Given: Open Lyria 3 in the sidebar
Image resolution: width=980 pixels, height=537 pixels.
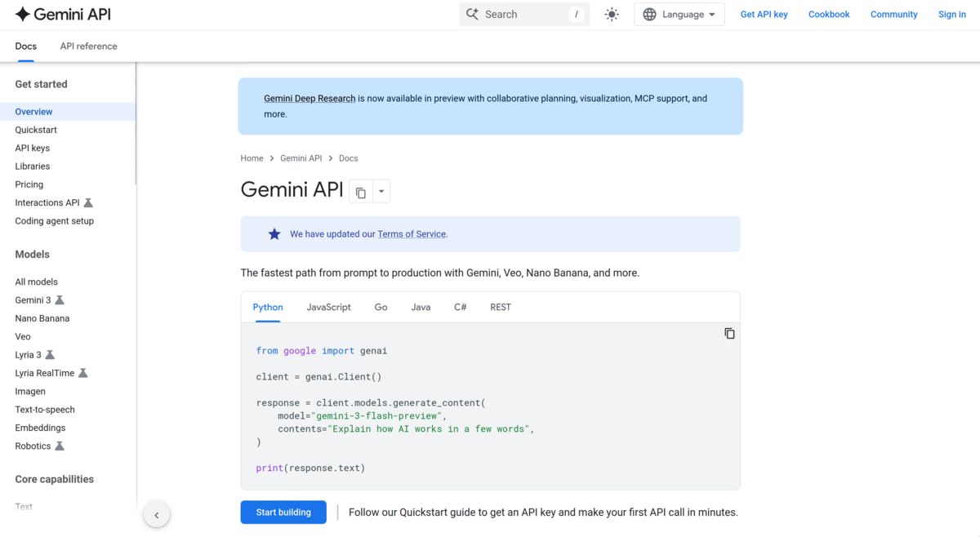Looking at the screenshot, I should tap(28, 355).
